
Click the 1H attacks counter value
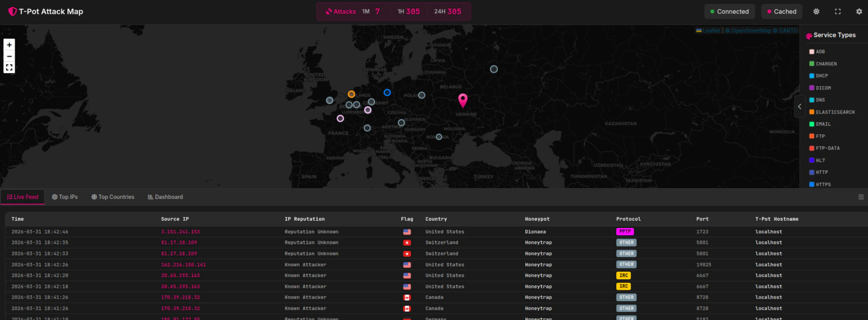[413, 11]
